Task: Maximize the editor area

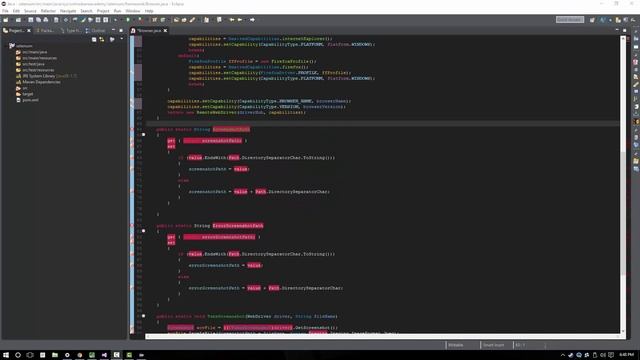Action: click(x=624, y=30)
